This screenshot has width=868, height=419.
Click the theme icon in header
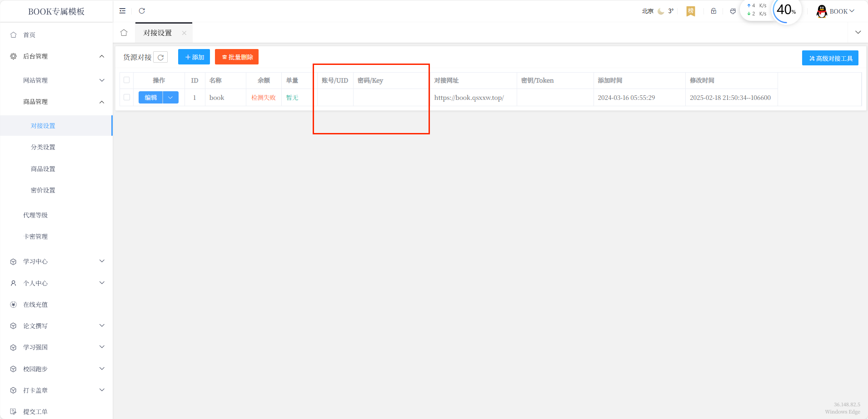[733, 11]
